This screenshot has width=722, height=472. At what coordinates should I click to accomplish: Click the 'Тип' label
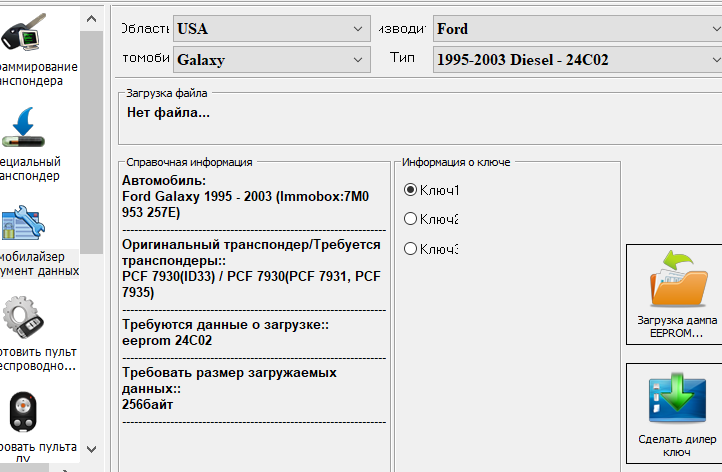click(x=402, y=58)
